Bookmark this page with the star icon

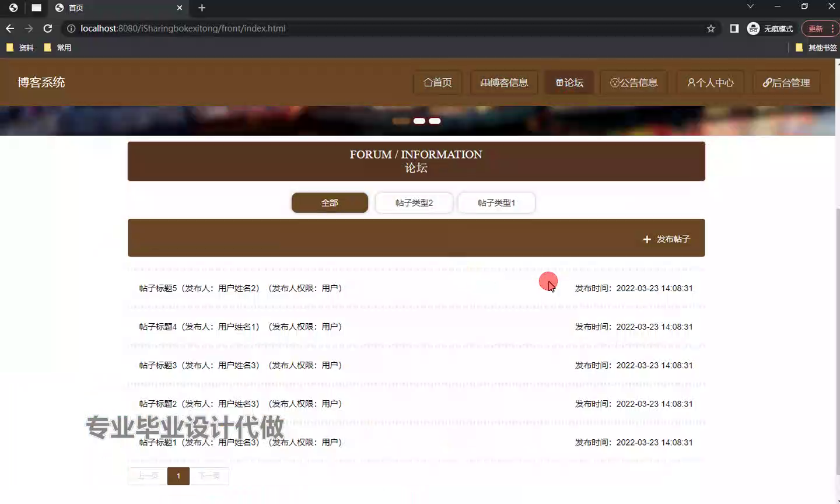[710, 28]
